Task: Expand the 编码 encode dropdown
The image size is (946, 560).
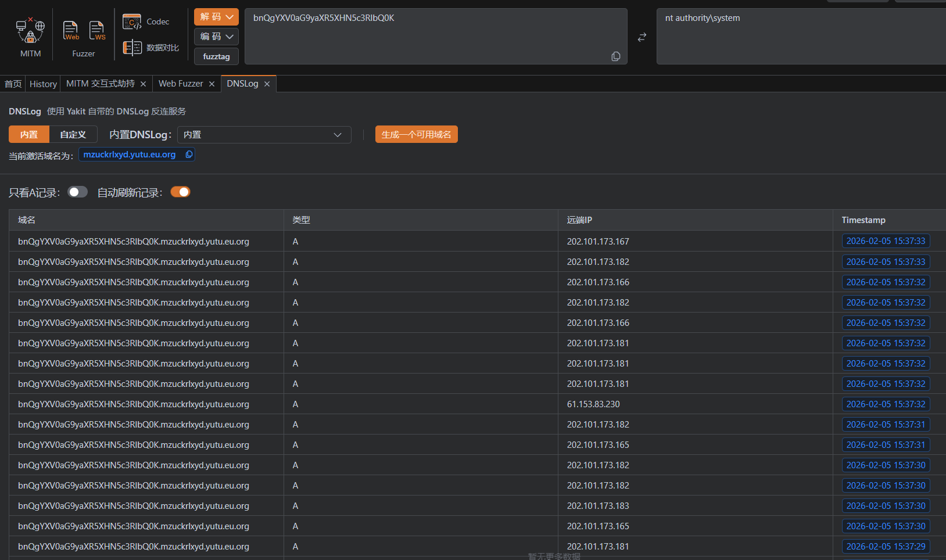Action: tap(216, 37)
